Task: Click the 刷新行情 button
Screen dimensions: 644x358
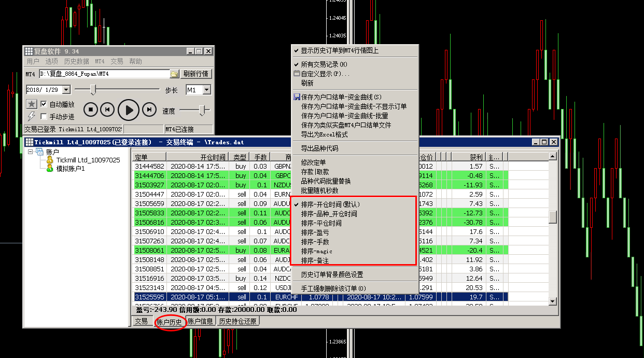Action: (195, 74)
